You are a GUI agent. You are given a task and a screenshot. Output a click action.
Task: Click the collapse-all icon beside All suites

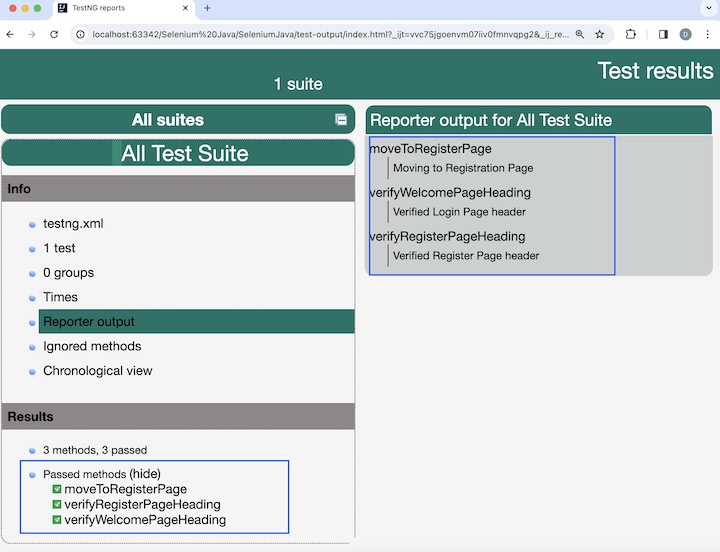(341, 119)
